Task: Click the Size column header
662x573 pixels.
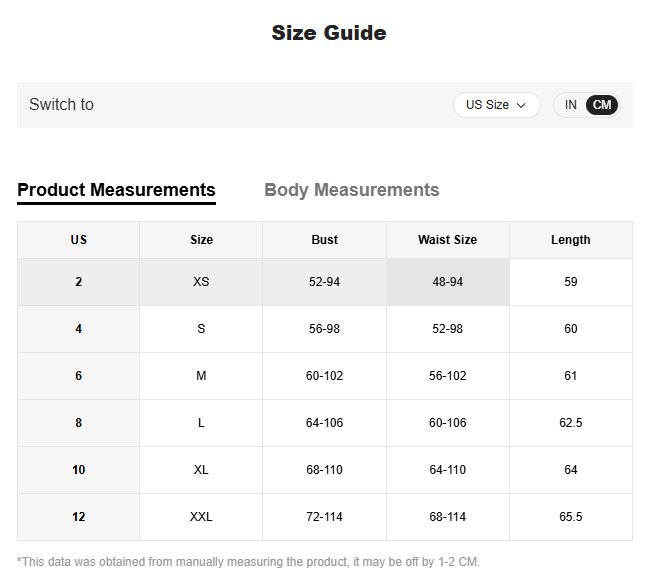Action: [x=201, y=240]
